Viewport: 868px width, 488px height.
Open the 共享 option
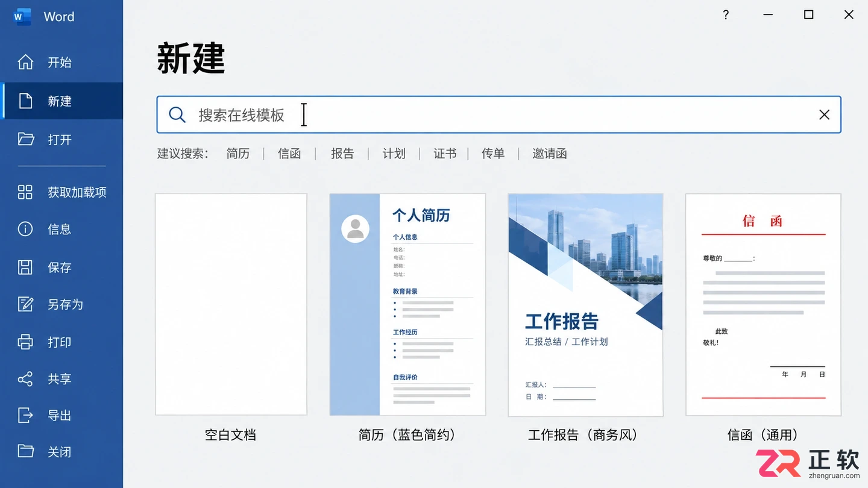(x=61, y=378)
